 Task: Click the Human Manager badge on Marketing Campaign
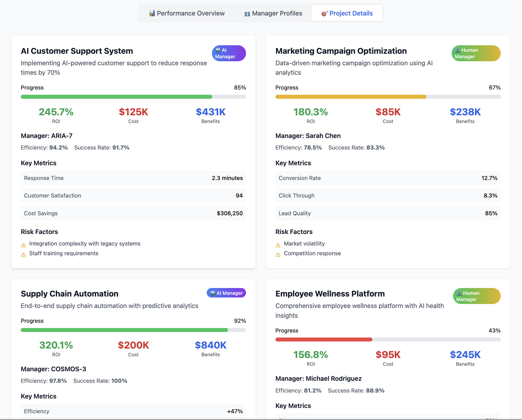click(x=476, y=53)
